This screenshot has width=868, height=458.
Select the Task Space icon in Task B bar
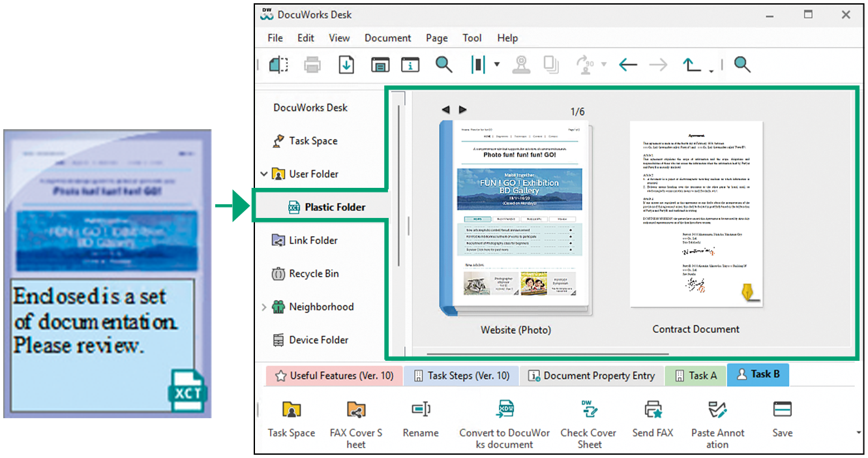[291, 409]
